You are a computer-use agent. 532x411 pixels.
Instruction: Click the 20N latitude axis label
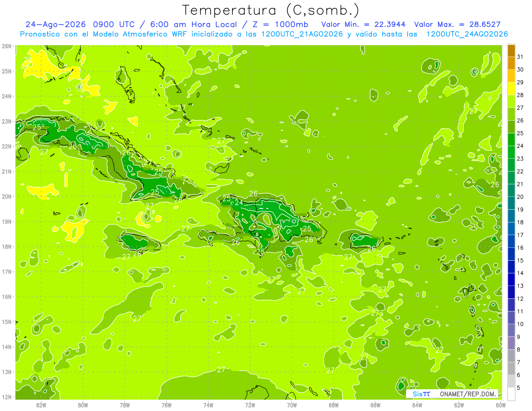[7, 196]
